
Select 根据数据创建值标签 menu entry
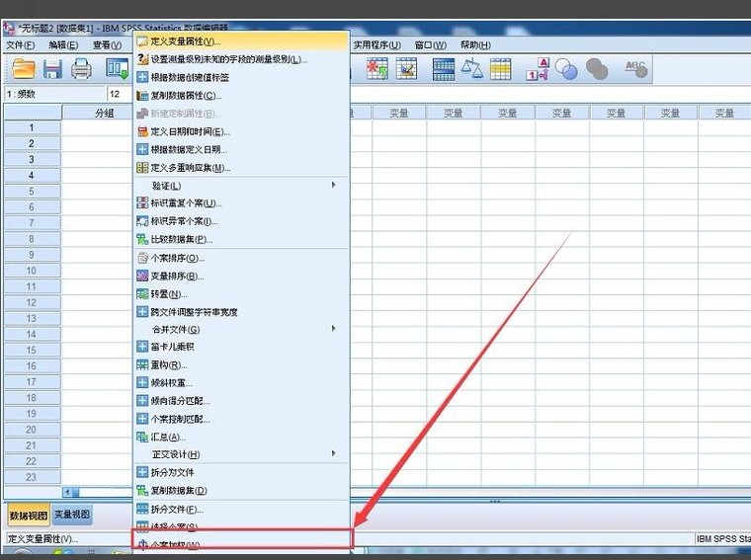click(x=241, y=77)
